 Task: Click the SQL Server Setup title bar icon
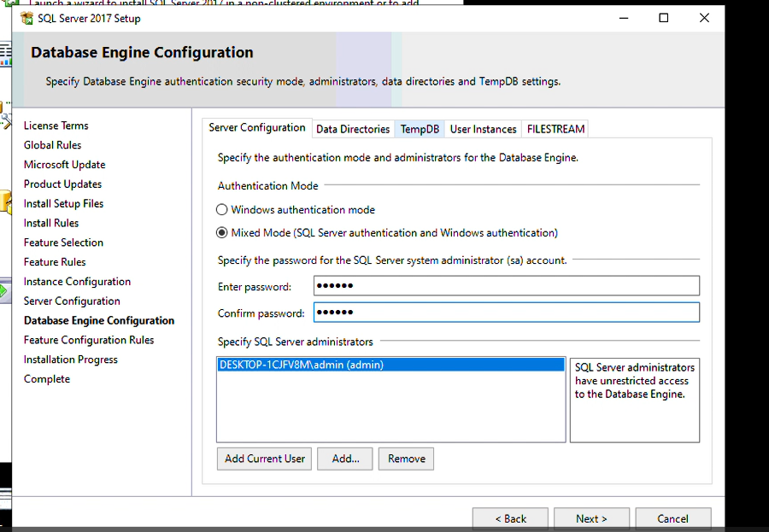point(26,19)
